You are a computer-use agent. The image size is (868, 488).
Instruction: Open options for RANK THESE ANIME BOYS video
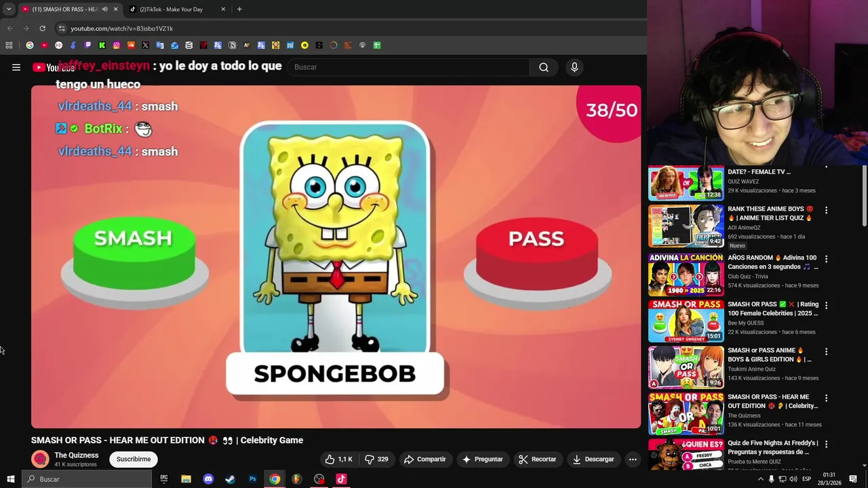tap(826, 210)
